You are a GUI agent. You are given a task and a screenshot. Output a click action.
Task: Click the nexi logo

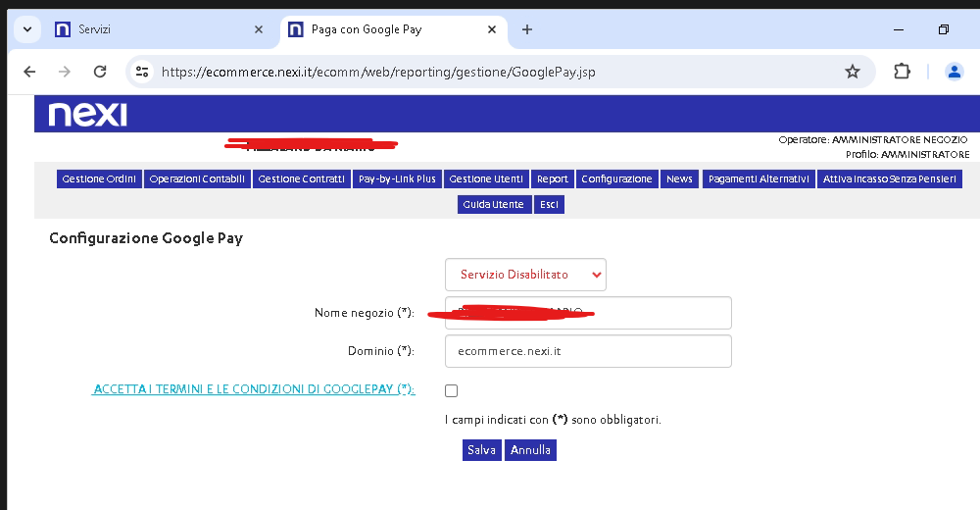(87, 115)
